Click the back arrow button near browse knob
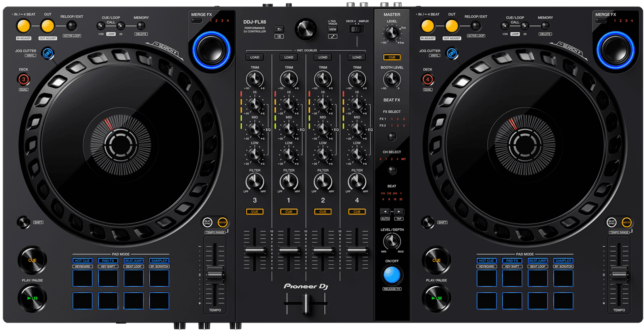The height and width of the screenshot is (335, 644). (279, 29)
